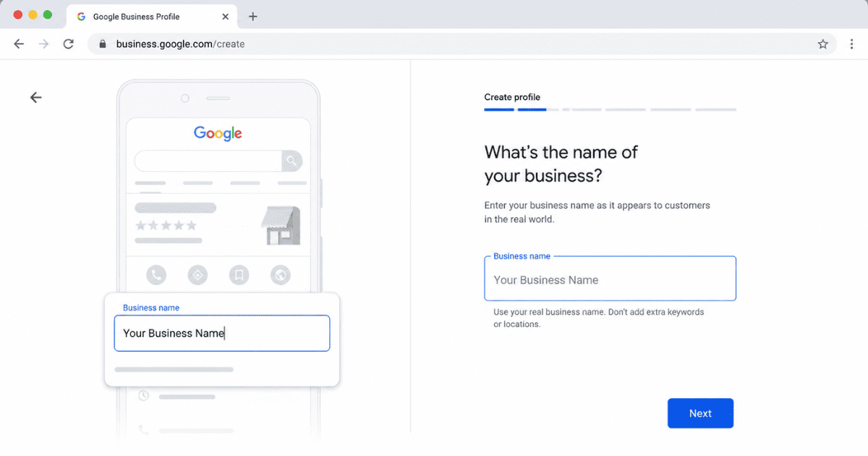Minimize the window with yellow button
The image size is (868, 456).
tap(33, 14)
